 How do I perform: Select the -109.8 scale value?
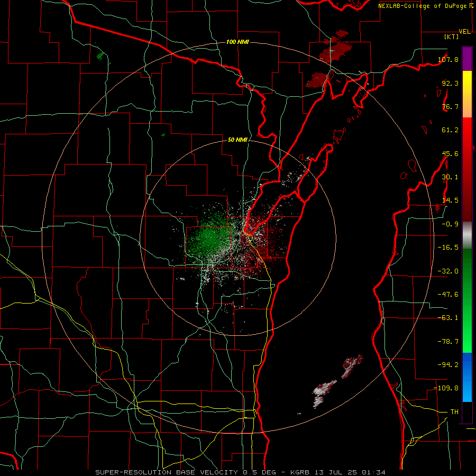(446, 388)
